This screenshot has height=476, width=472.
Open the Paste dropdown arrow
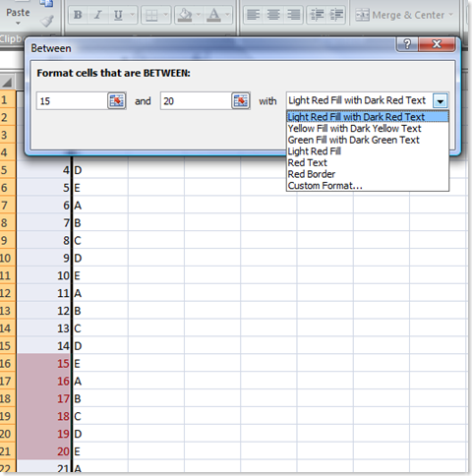click(18, 24)
